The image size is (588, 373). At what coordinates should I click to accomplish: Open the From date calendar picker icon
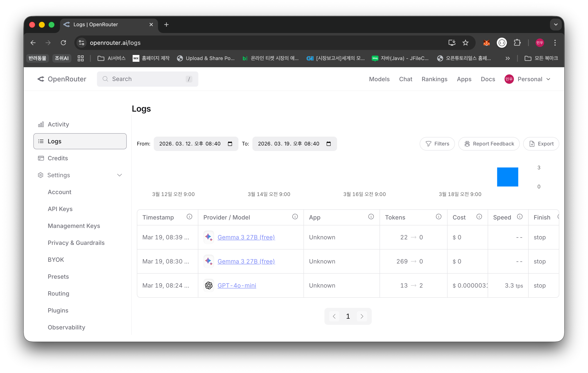click(x=230, y=144)
